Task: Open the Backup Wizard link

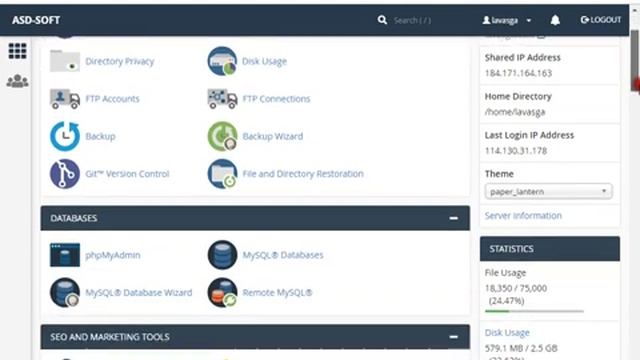Action: pos(273,136)
